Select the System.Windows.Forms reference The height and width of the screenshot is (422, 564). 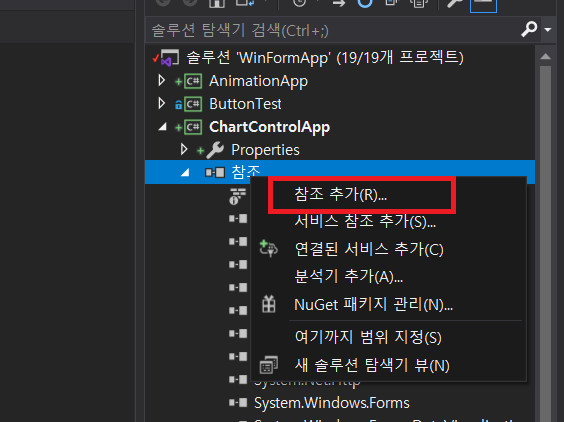coord(332,403)
